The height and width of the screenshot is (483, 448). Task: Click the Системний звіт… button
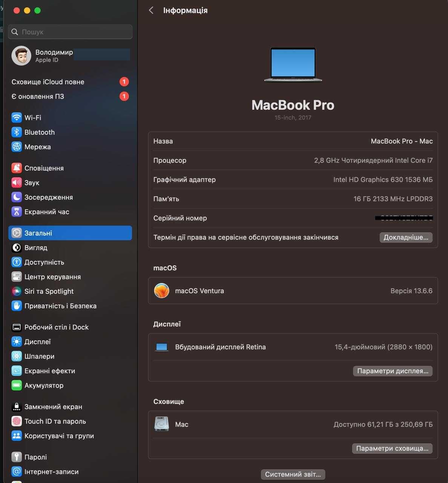click(x=293, y=474)
